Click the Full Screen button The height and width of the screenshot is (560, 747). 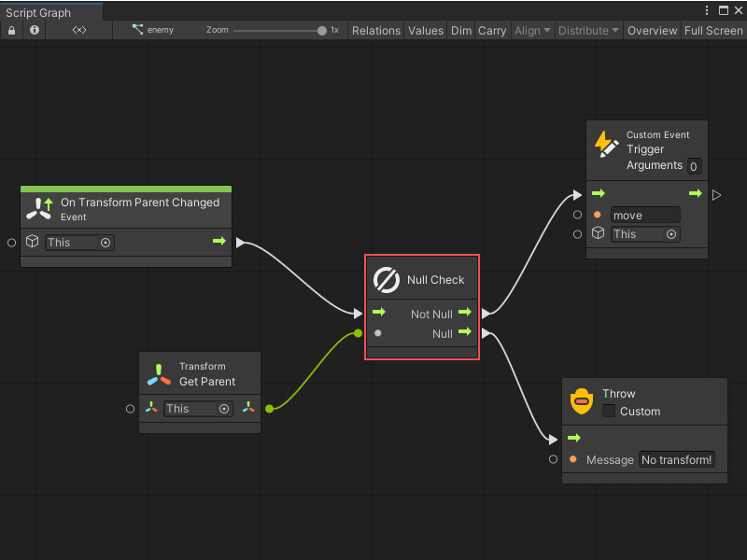712,30
